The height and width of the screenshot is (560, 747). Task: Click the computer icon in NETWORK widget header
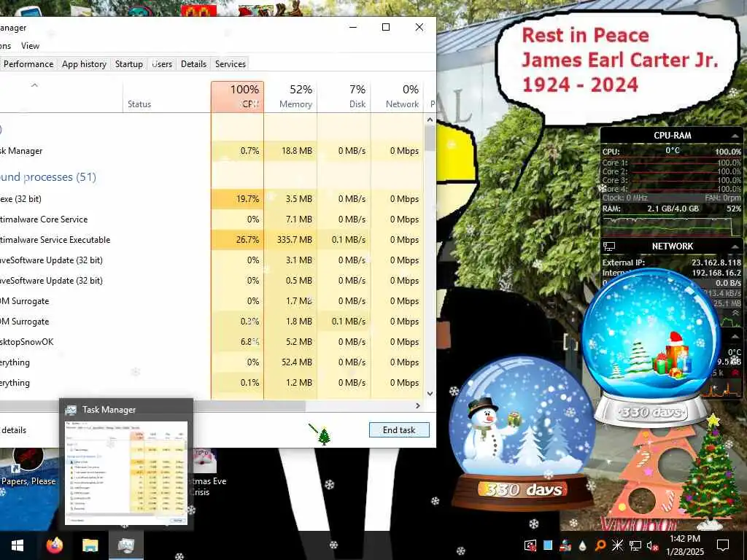pos(609,246)
